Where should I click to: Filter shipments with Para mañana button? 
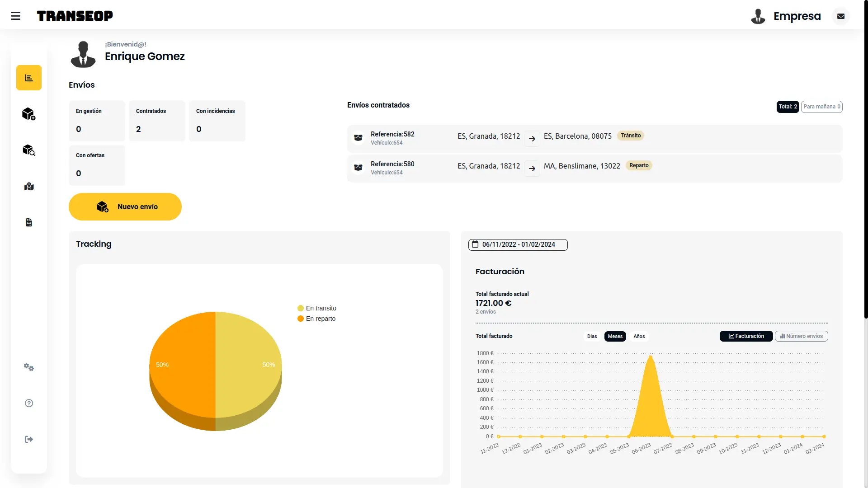(821, 107)
